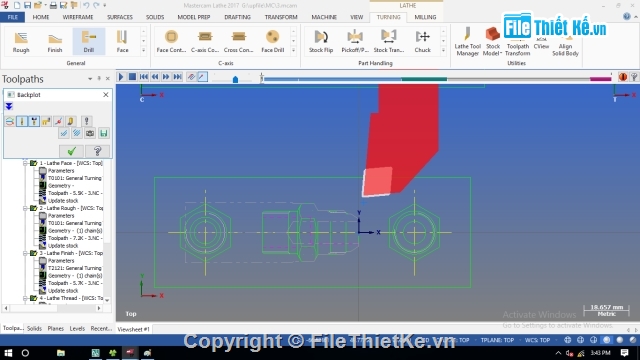Adjust the backplot run speed slider
This screenshot has height=360, width=640.
(235, 79)
